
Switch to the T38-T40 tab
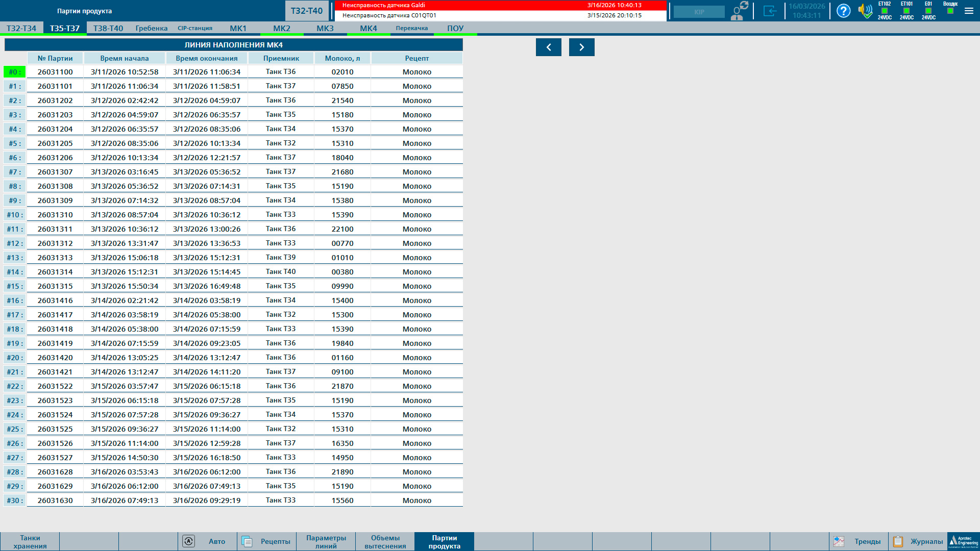coord(108,28)
